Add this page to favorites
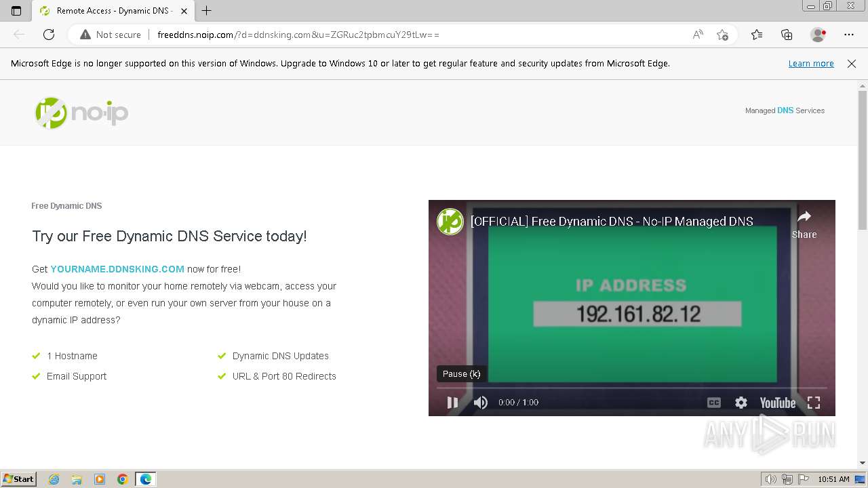This screenshot has width=868, height=488. point(722,35)
